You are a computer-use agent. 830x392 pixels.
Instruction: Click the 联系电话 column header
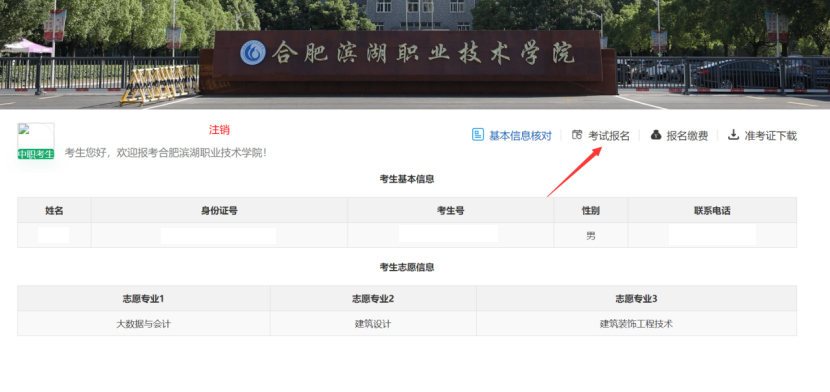pos(712,211)
